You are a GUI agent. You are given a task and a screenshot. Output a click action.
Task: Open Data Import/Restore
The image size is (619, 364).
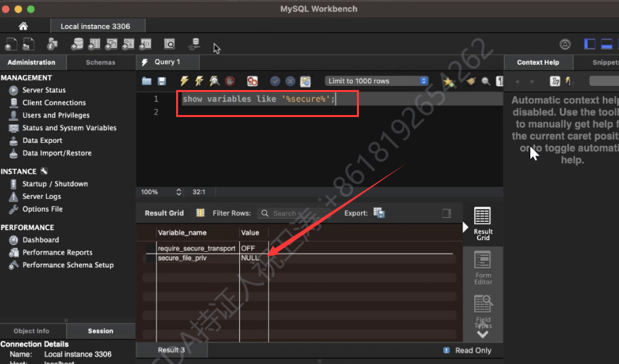(57, 153)
